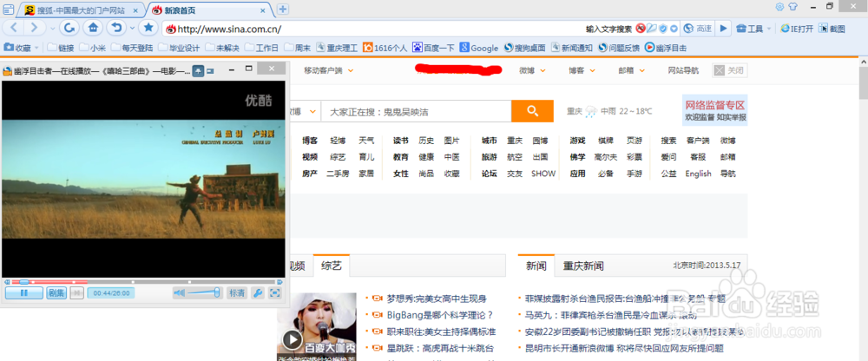Open the 梦想秀:完美女高中生现身 video link

pyautogui.click(x=437, y=299)
